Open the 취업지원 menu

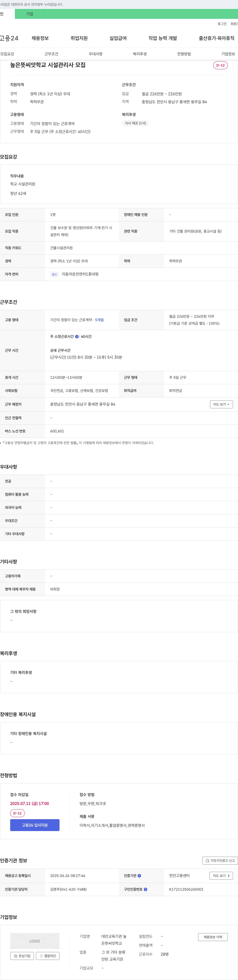(x=79, y=38)
